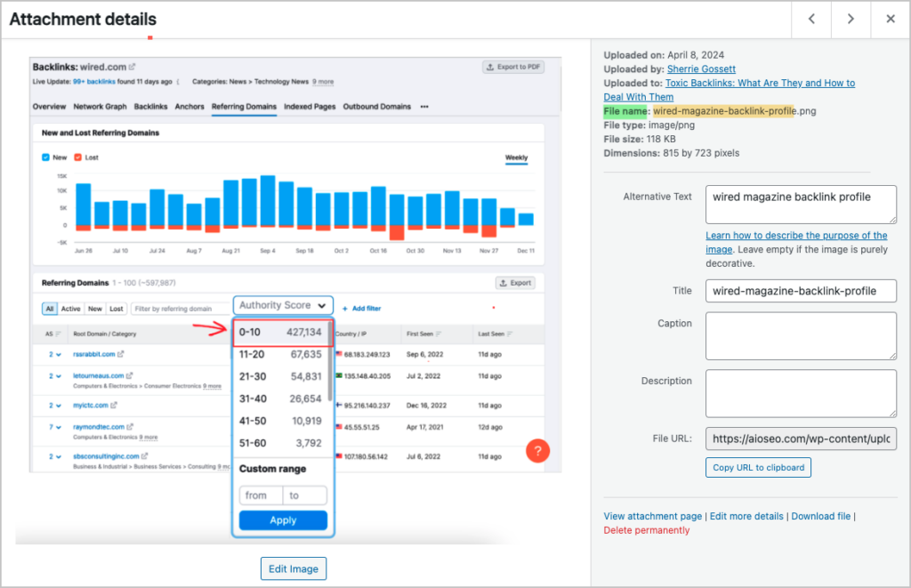Edit the Alternative Text field
The image size is (911, 588).
click(801, 205)
